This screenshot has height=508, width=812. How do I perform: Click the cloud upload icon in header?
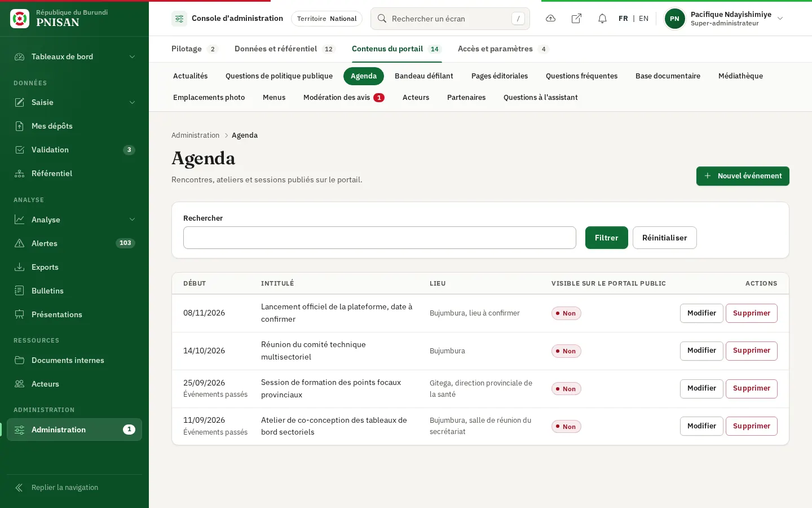pyautogui.click(x=551, y=19)
